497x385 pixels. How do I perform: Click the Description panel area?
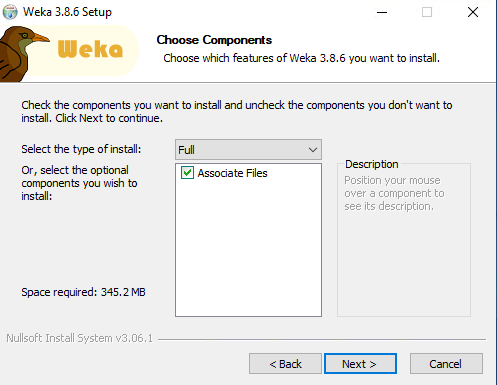coord(404,239)
